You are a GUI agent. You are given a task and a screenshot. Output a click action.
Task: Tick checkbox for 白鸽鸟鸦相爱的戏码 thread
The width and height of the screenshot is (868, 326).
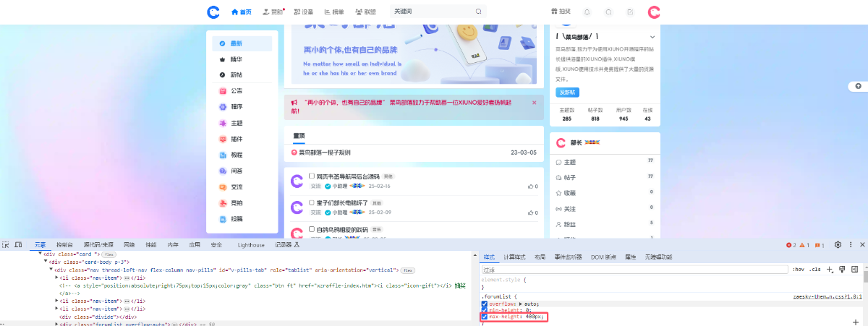pos(311,229)
